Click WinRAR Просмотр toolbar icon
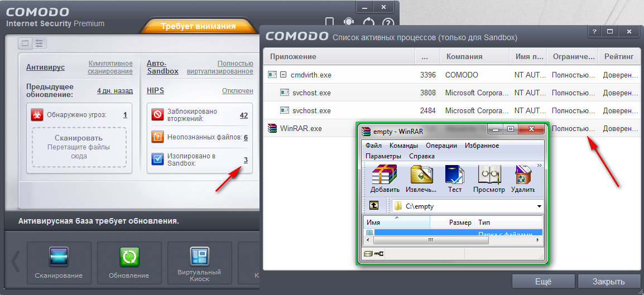Screen dimensions: 644x295 click(x=489, y=178)
